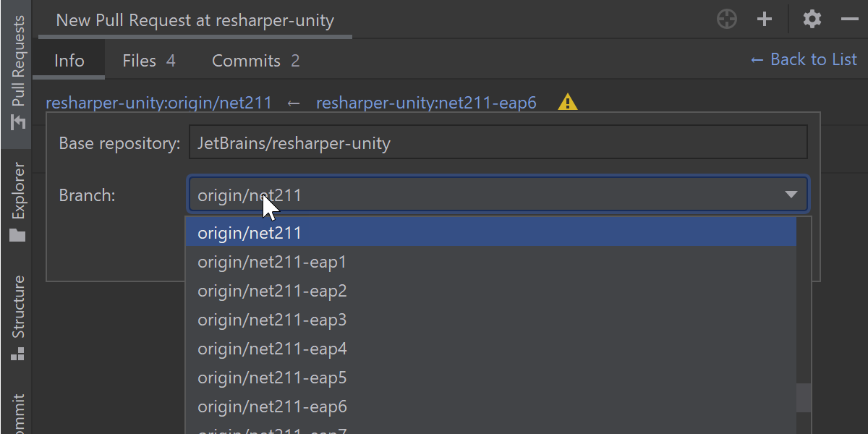Choose origin/net211-eap6 from branch list

click(x=491, y=407)
